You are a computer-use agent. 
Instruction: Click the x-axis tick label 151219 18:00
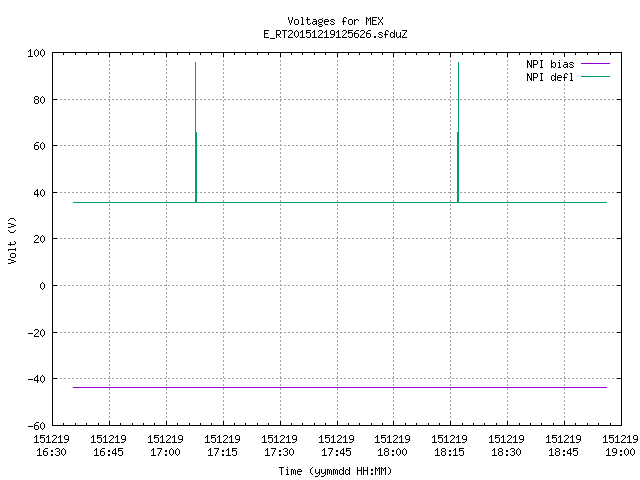pyautogui.click(x=392, y=445)
